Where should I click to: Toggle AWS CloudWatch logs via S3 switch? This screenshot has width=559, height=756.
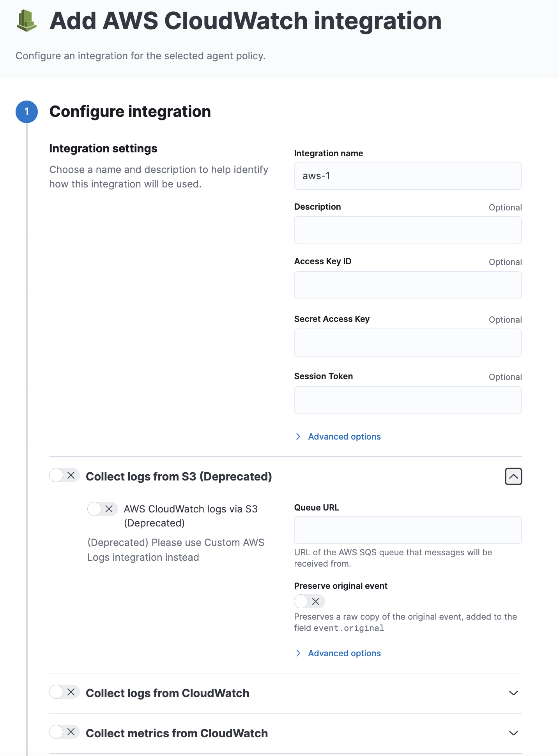[x=103, y=509]
